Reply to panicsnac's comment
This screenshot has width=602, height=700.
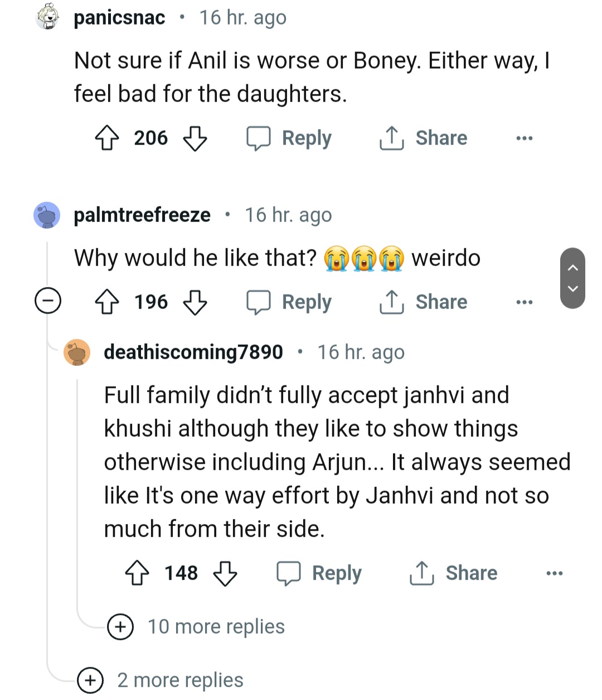(x=290, y=138)
